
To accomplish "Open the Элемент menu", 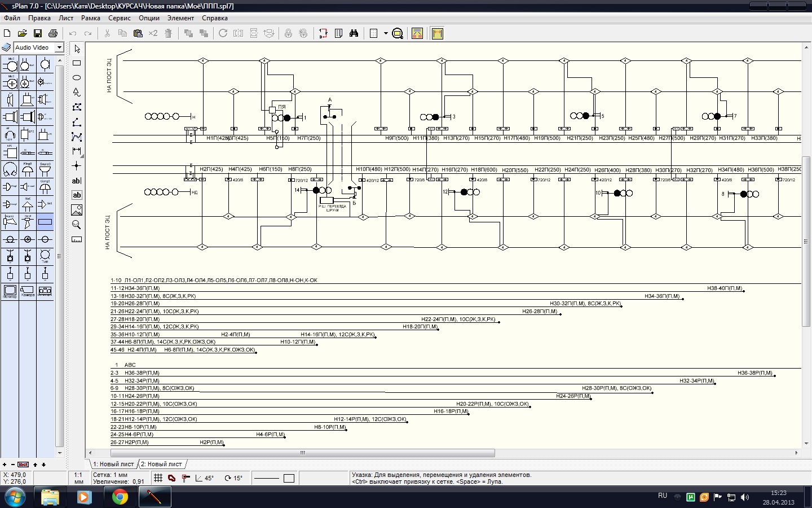I will [180, 18].
